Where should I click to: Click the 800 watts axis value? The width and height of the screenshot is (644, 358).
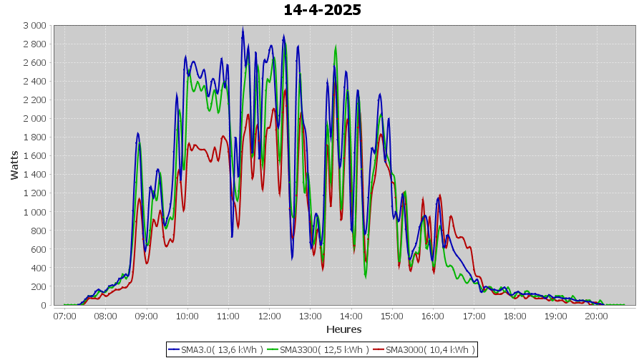[x=39, y=231]
